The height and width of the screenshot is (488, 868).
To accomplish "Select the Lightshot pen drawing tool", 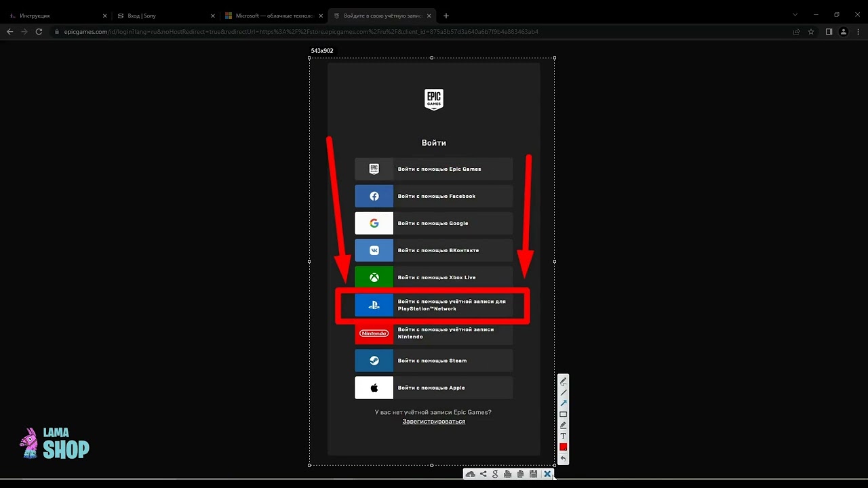I will click(x=563, y=381).
